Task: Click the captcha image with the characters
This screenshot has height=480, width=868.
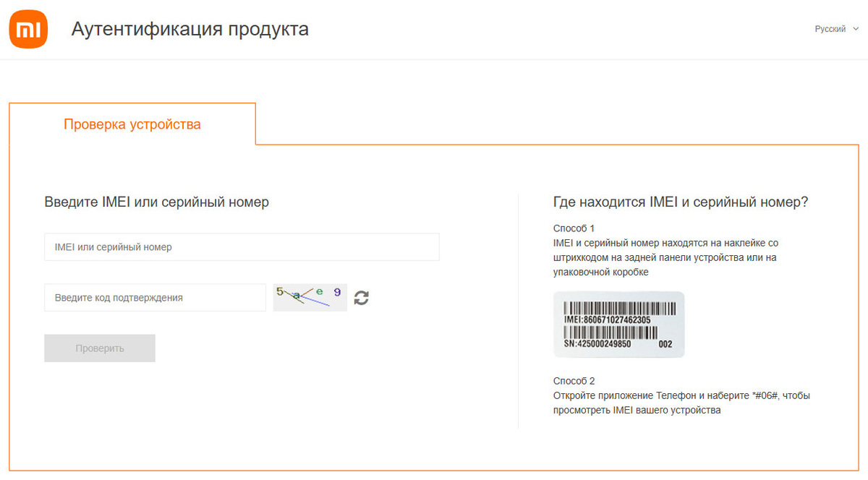Action: click(310, 297)
